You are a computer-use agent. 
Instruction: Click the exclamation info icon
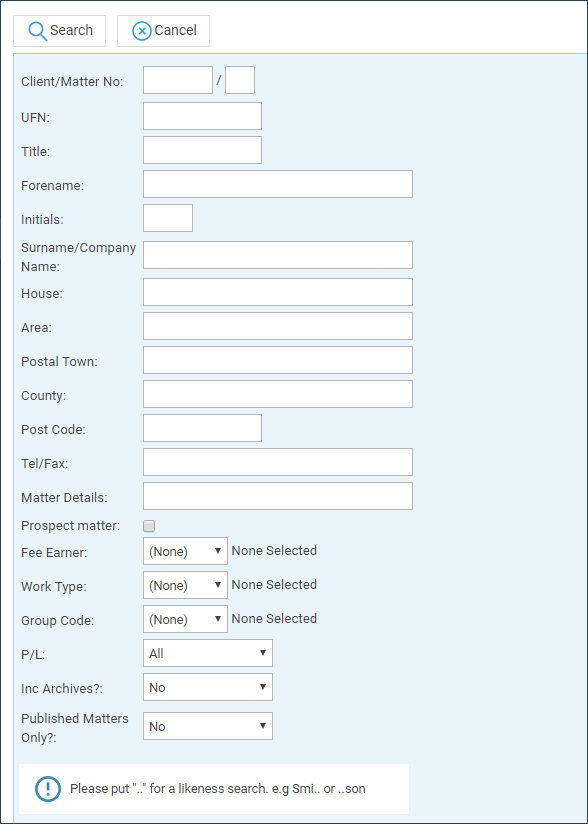[x=48, y=788]
